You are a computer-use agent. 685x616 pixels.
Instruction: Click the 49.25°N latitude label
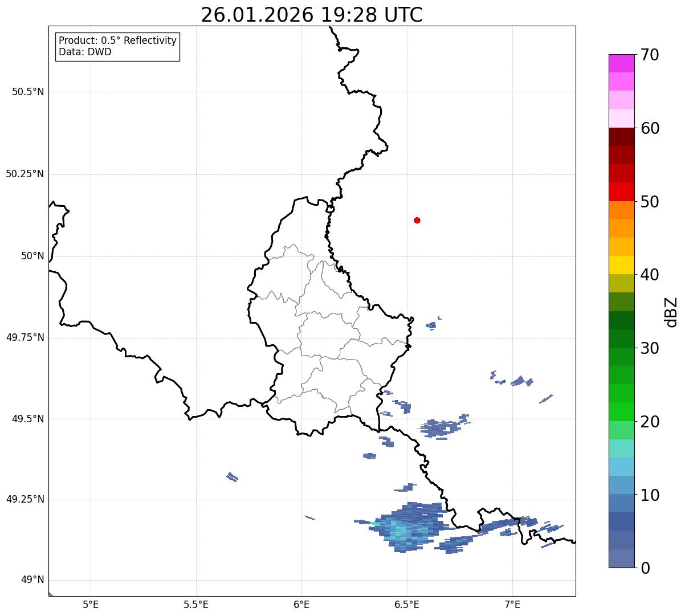[x=25, y=500]
